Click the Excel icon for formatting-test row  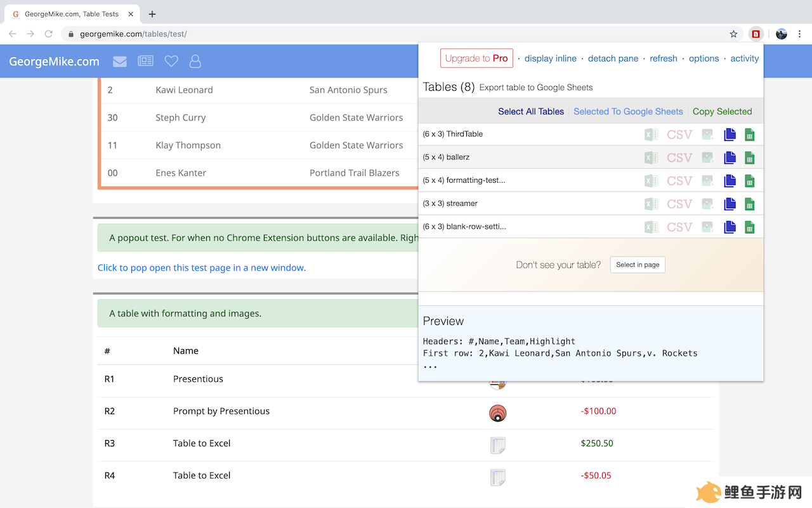pos(651,181)
